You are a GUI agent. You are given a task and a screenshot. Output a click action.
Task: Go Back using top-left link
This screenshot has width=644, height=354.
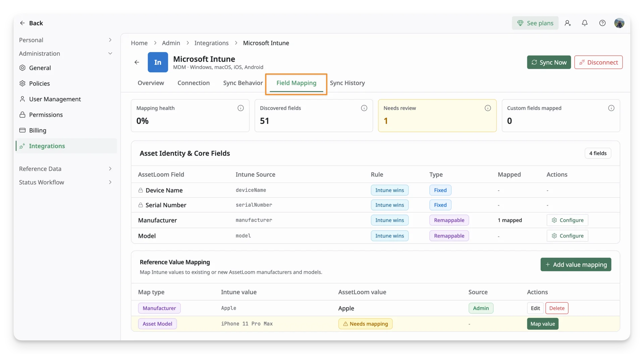[31, 23]
